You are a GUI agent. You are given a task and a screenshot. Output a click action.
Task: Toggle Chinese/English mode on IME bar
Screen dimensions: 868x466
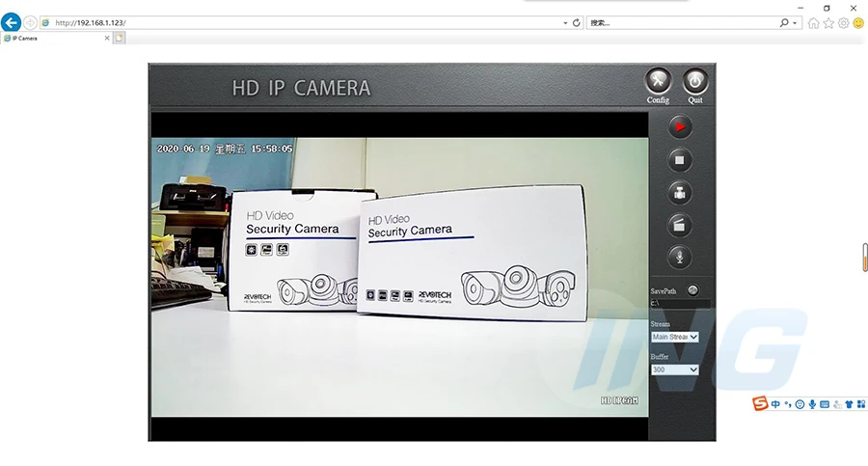[775, 404]
